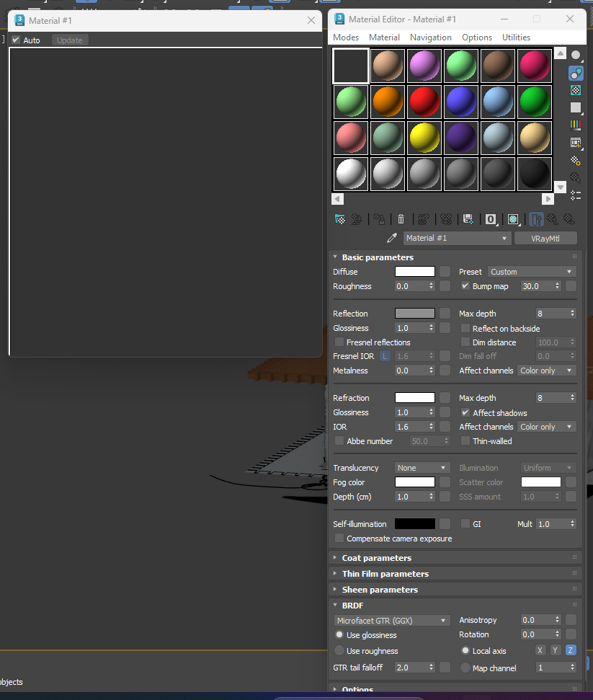Click the Update button in preview window
This screenshot has height=700, width=593.
click(x=70, y=40)
